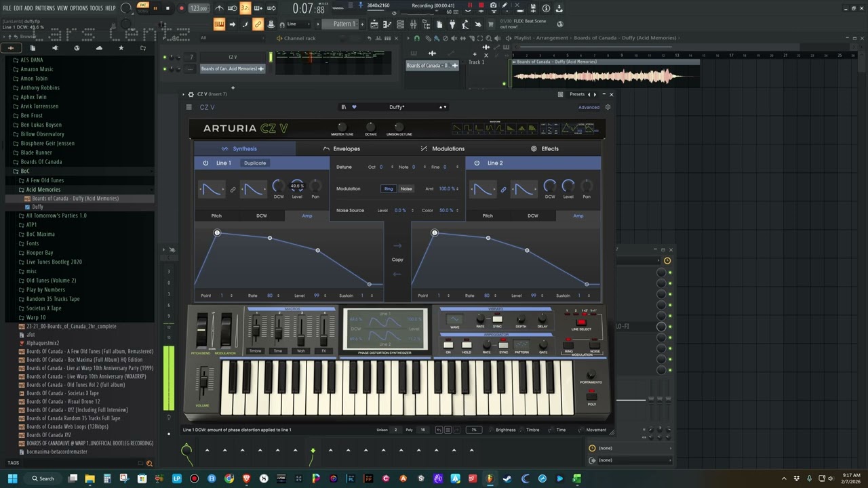This screenshot has width=868, height=488.
Task: Open the PATTERNS menu
Action: pyautogui.click(x=45, y=8)
